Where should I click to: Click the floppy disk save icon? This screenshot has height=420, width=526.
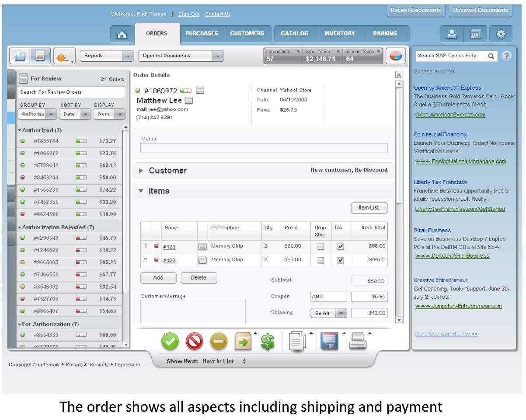pyautogui.click(x=330, y=341)
